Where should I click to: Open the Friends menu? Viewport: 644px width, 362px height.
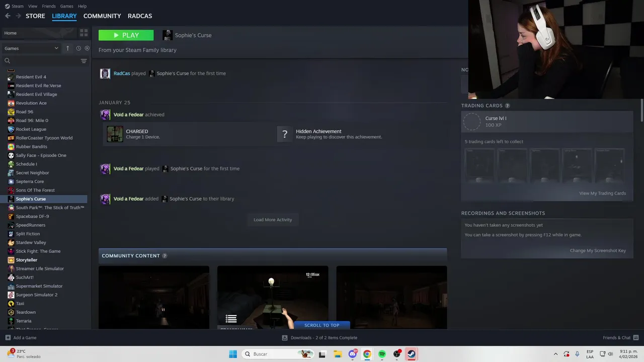[x=49, y=6]
